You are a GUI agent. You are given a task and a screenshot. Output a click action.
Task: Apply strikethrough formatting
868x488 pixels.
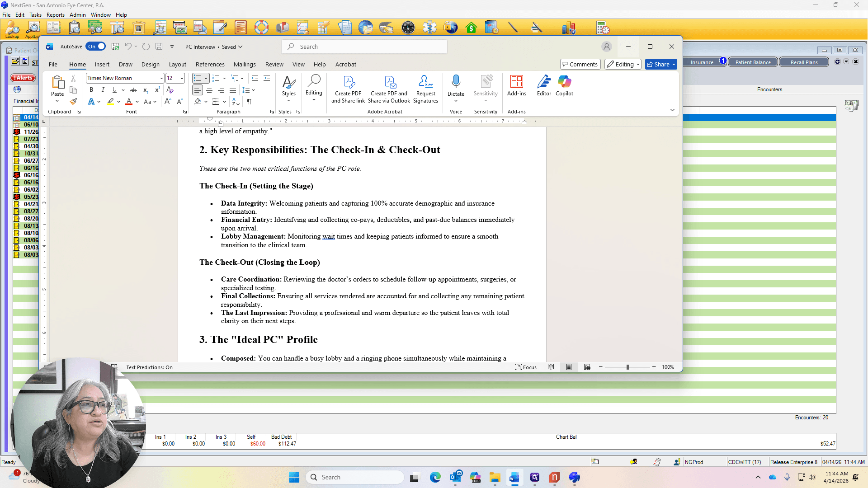133,90
